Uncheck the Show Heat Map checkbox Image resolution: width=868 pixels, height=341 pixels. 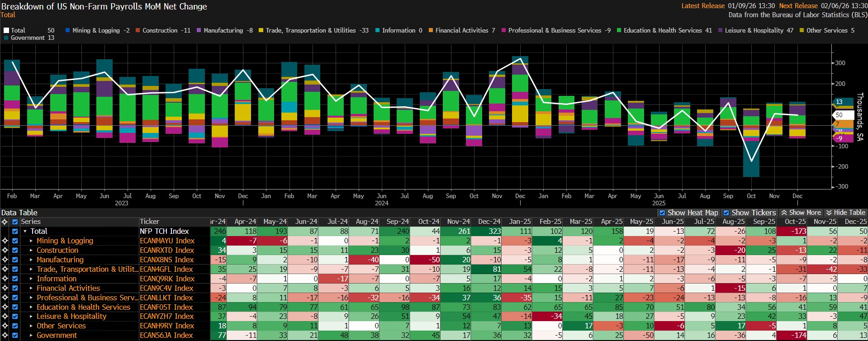(662, 213)
